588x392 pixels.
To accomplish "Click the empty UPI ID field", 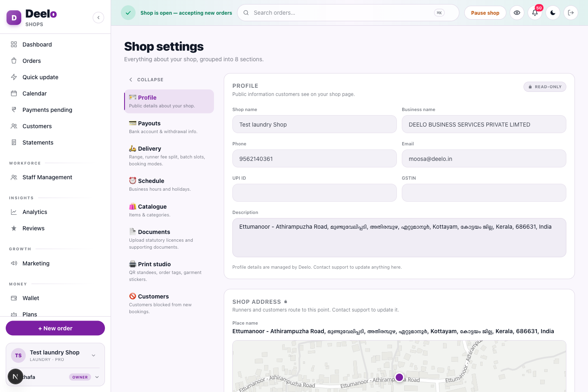I will coord(314,193).
